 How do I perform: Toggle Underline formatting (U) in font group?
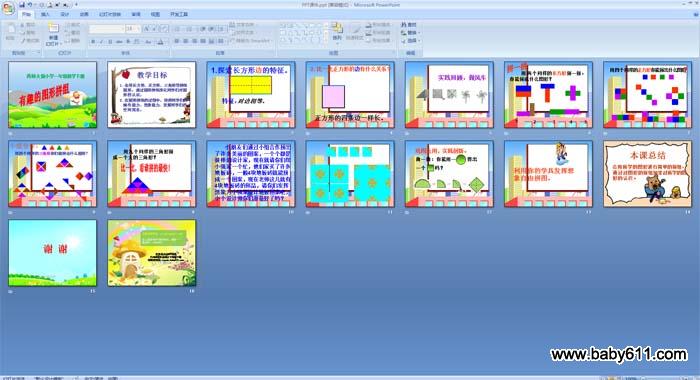click(x=110, y=42)
